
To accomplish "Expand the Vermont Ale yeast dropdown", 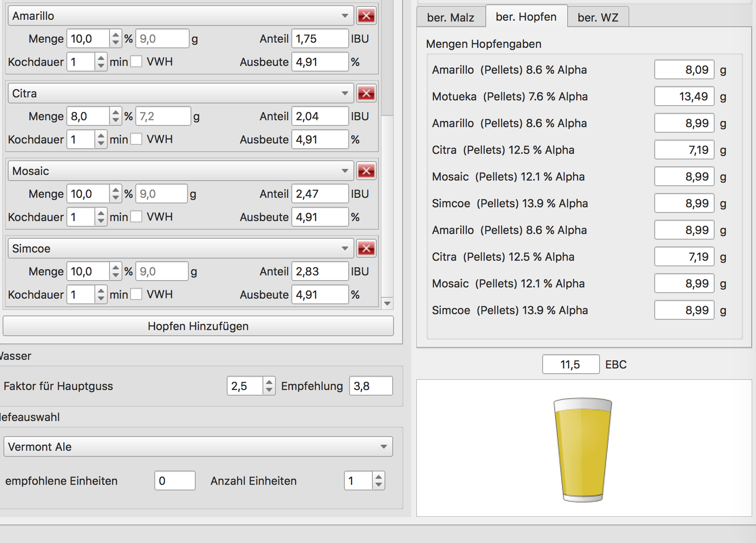I will [x=198, y=446].
